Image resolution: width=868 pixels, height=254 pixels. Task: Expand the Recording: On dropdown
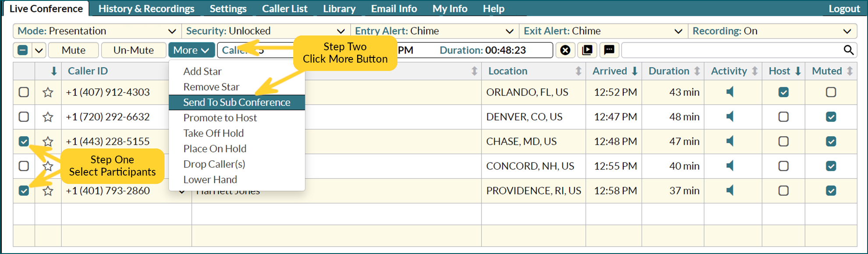773,31
